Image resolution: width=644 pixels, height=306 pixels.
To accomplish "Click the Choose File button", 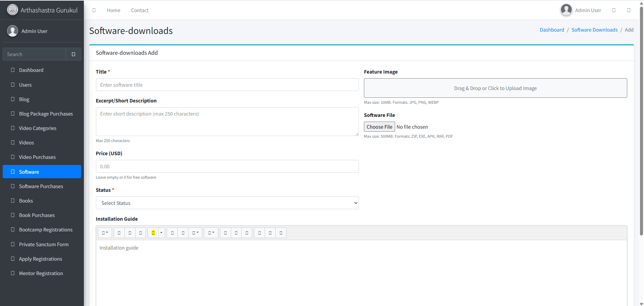I will (379, 127).
